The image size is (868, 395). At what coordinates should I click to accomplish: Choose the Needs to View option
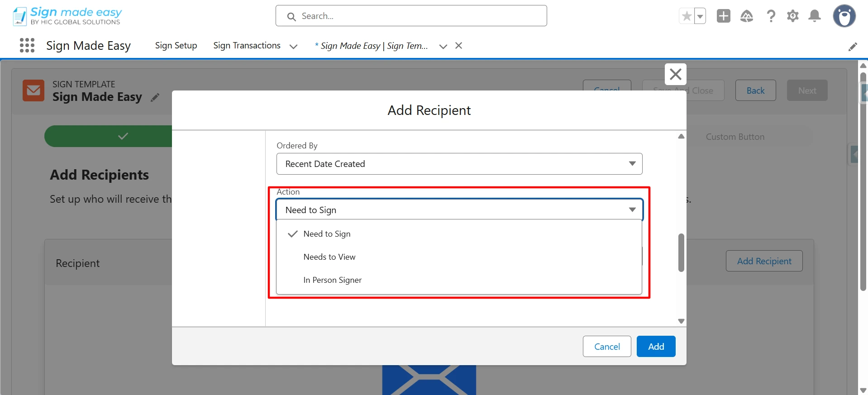click(x=459, y=257)
